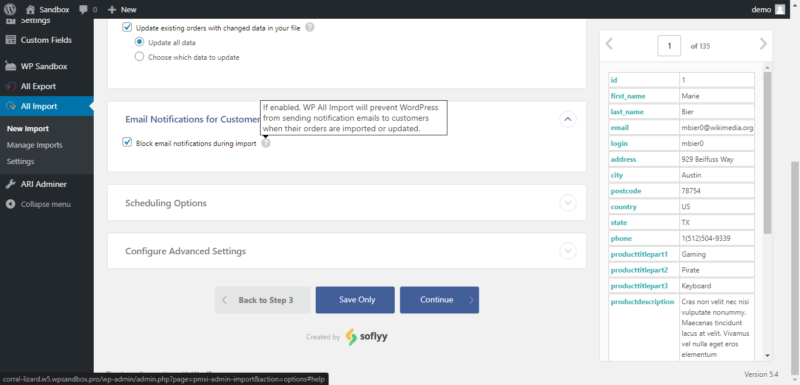Click the Collapse menu arrow icon
This screenshot has height=385, width=800.
pos(11,204)
